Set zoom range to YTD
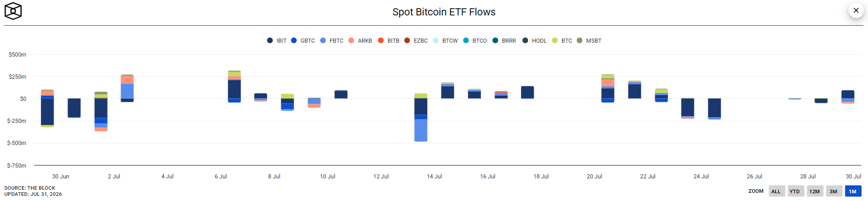 (x=795, y=191)
